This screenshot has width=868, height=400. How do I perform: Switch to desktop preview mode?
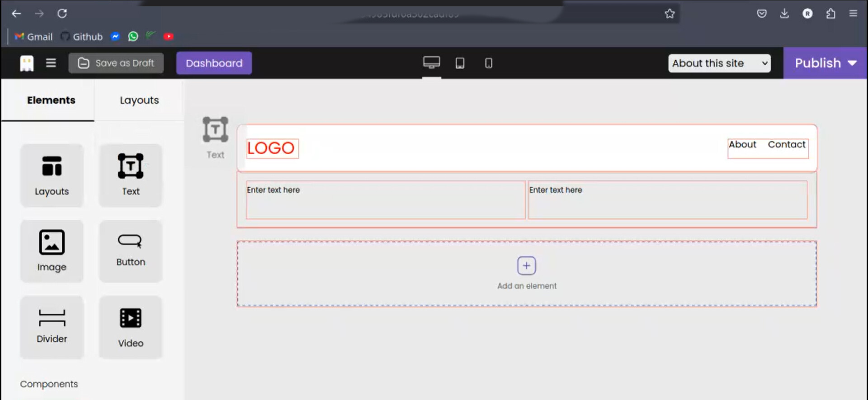tap(432, 62)
